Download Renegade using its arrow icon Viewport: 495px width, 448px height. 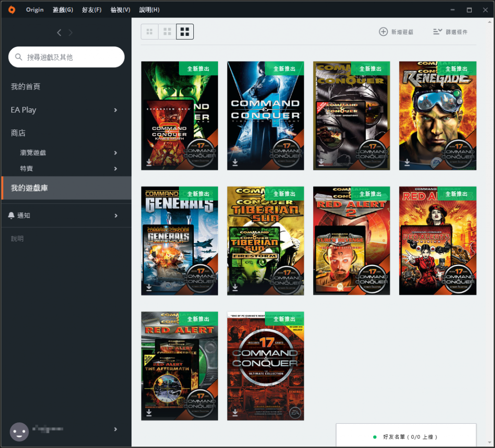[407, 163]
